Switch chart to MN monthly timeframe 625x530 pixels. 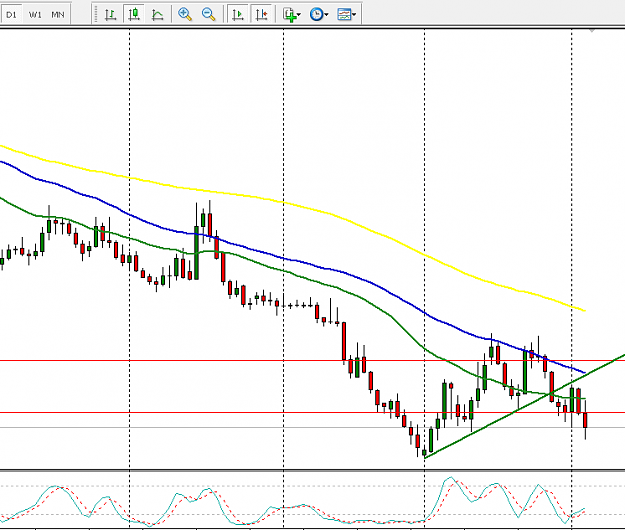(x=58, y=15)
